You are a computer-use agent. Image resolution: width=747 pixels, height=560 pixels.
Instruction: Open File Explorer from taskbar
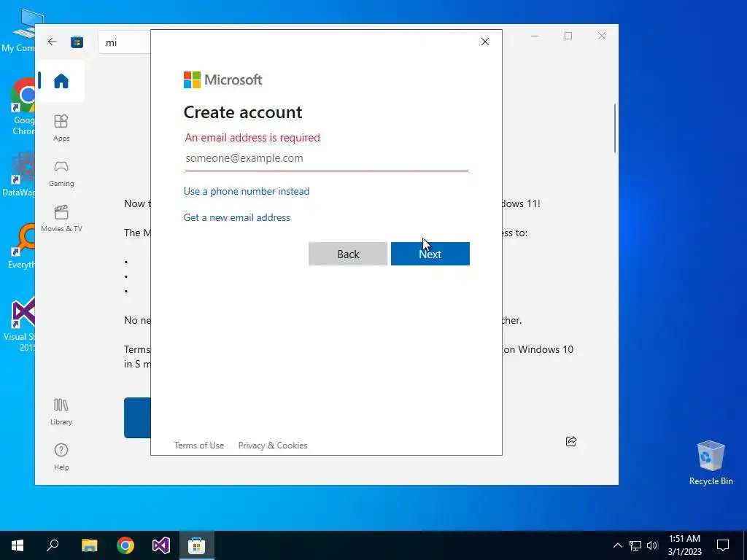89,545
